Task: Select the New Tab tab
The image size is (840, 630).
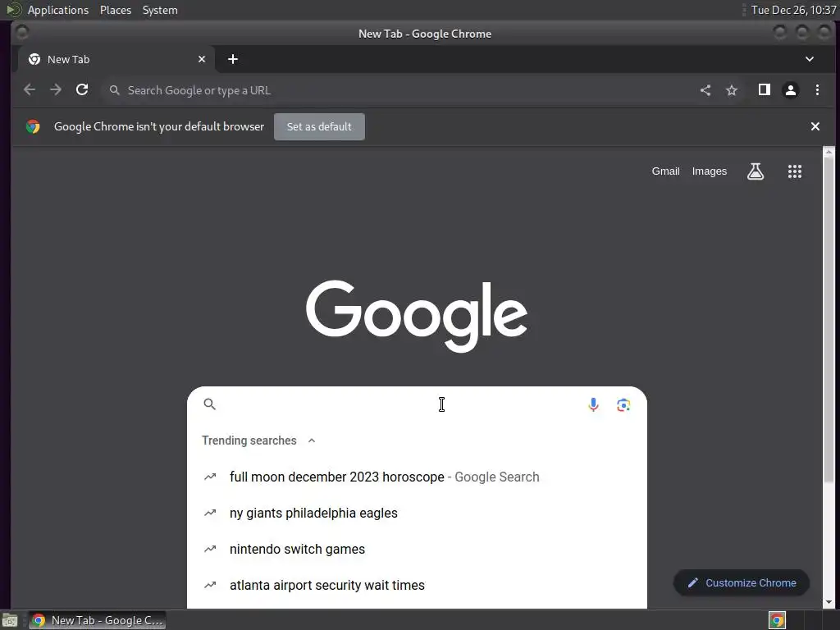Action: pos(116,59)
